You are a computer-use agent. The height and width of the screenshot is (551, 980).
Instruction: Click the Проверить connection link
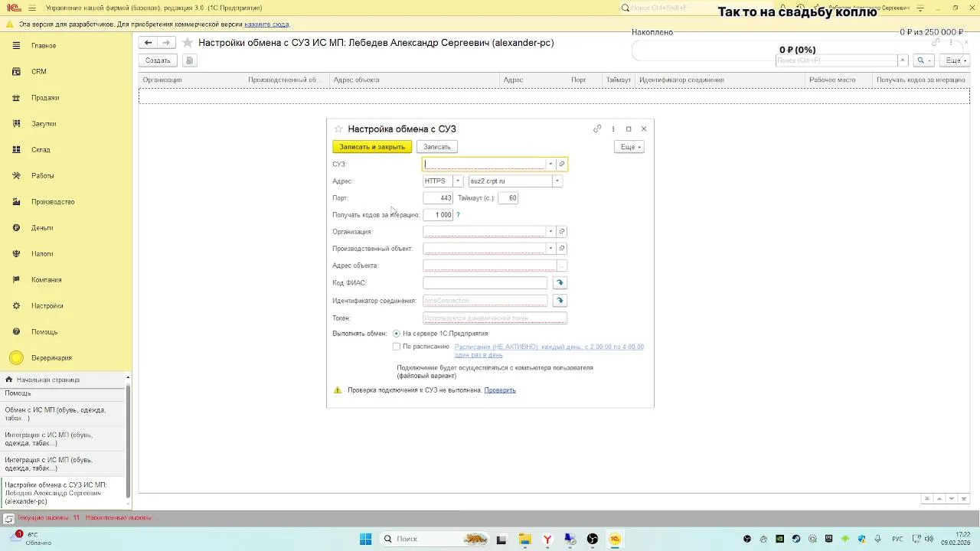[x=500, y=390]
